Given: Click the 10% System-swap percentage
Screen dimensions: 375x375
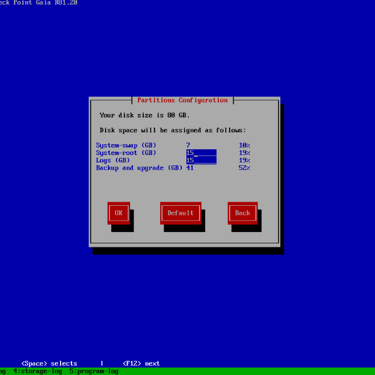Looking at the screenshot, I should coord(244,145).
